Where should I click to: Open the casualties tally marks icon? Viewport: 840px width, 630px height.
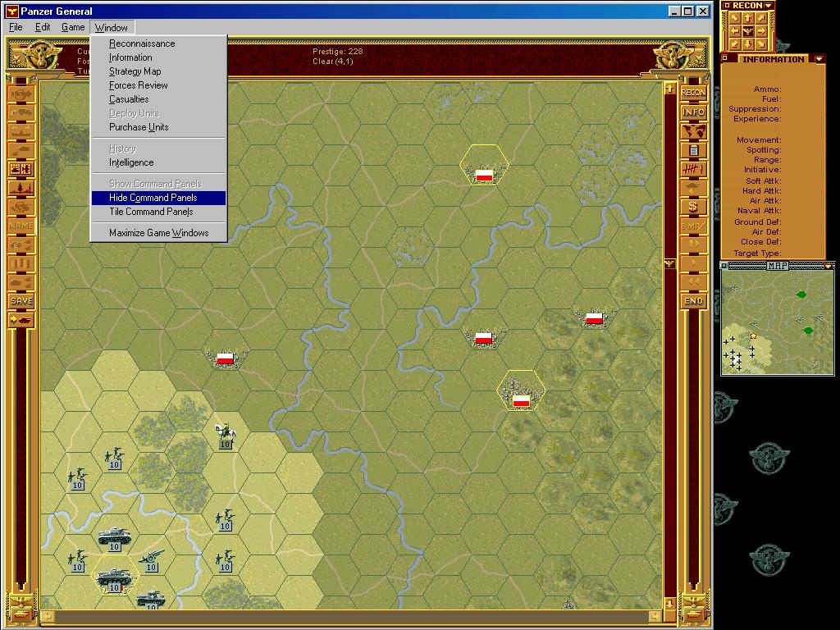[693, 169]
